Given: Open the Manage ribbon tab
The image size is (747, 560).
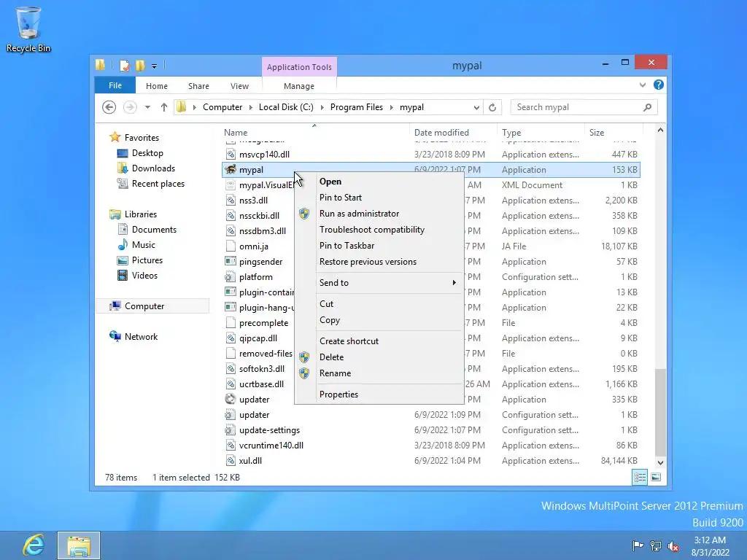Looking at the screenshot, I should [299, 86].
